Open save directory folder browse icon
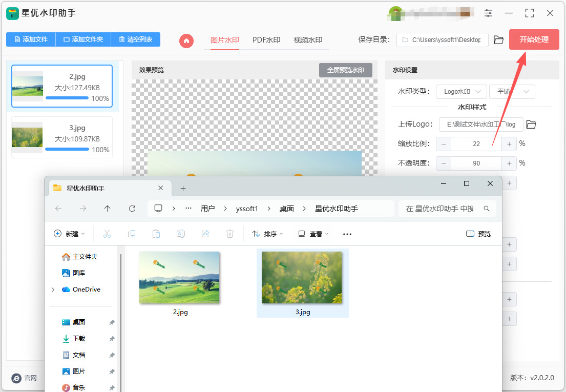 pos(498,39)
